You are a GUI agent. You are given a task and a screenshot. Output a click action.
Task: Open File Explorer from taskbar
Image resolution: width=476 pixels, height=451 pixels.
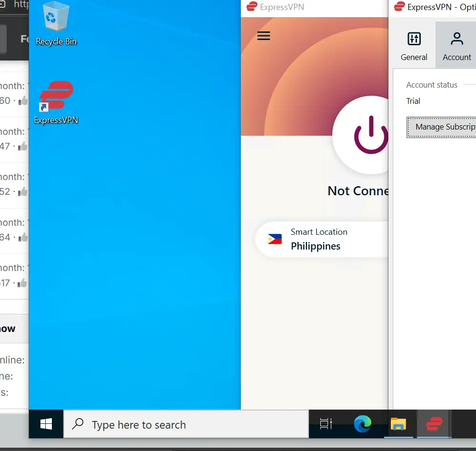point(398,424)
